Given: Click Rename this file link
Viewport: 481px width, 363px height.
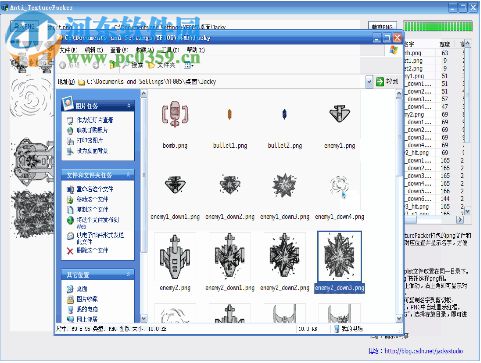Looking at the screenshot, I should (90, 189).
